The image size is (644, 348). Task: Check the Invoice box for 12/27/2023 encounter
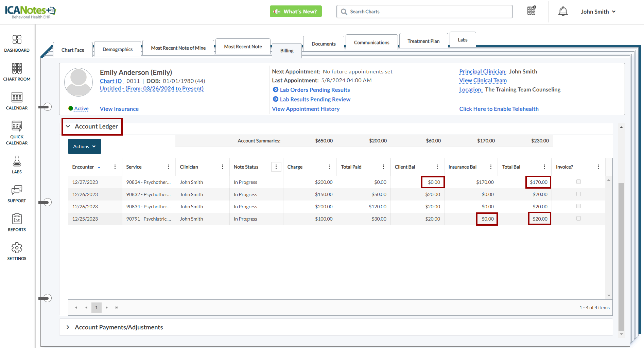pos(578,182)
